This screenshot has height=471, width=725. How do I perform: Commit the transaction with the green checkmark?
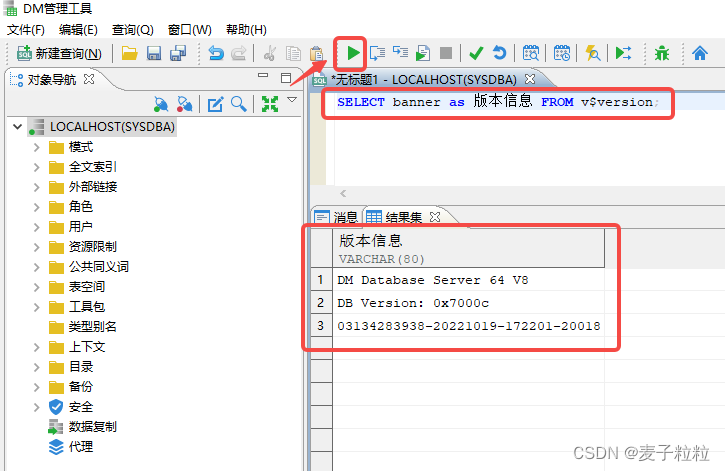coord(476,54)
